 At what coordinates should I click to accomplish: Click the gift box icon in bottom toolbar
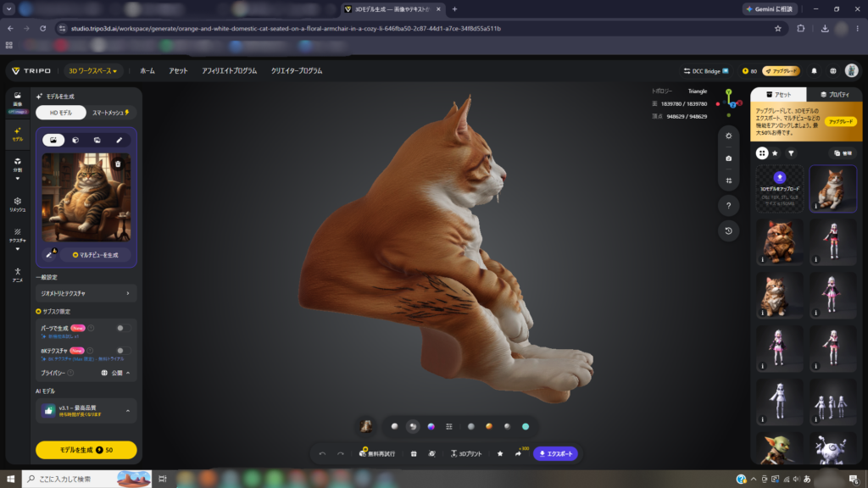414,454
